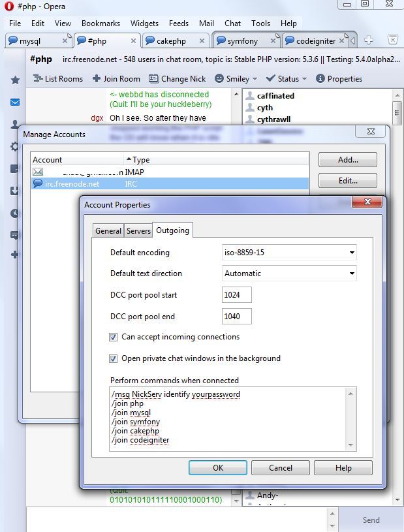Click the new tab plus icon

(369, 40)
